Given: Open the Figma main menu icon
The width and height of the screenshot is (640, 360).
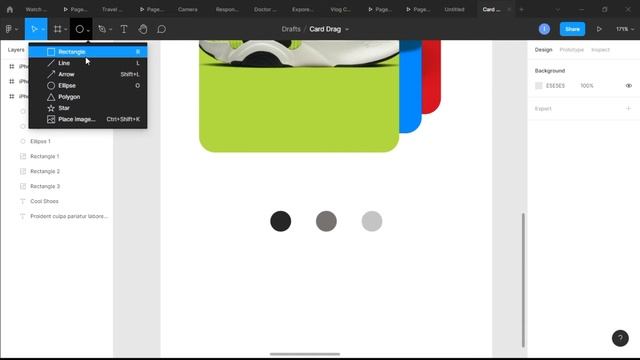Looking at the screenshot, I should point(9,29).
